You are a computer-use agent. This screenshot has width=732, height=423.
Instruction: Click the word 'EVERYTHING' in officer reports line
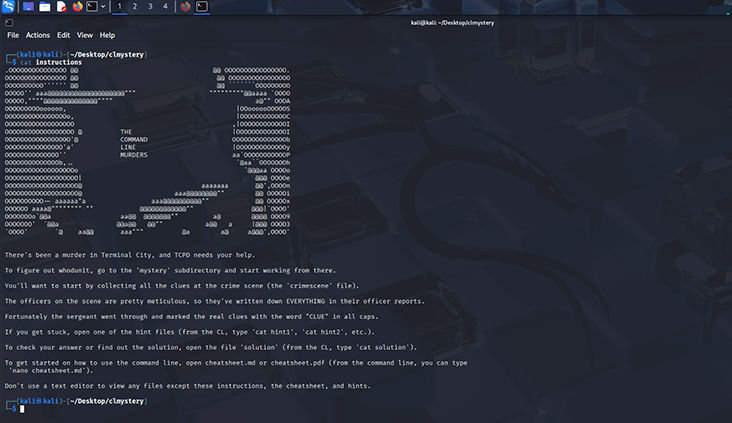click(305, 301)
